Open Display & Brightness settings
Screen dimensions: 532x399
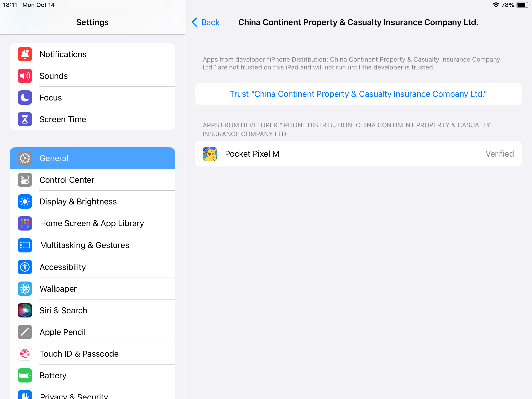(92, 201)
